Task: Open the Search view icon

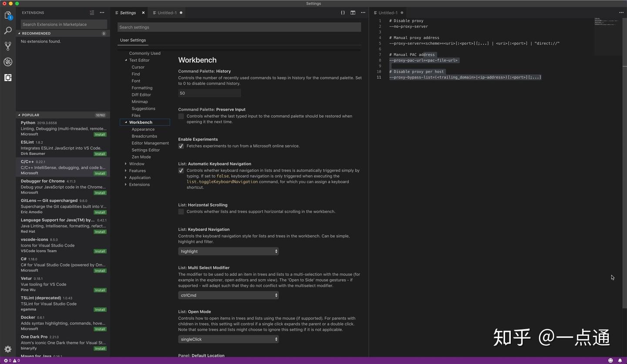Action: pos(8,30)
